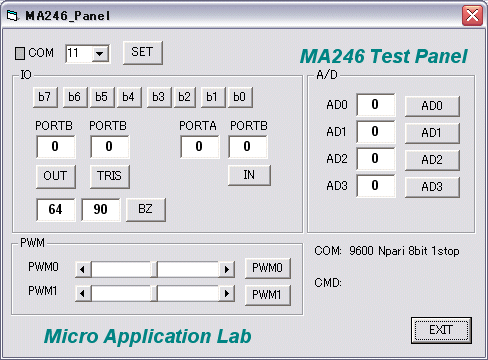Read ports with the IN button
The width and height of the screenshot is (488, 360).
[x=249, y=175]
